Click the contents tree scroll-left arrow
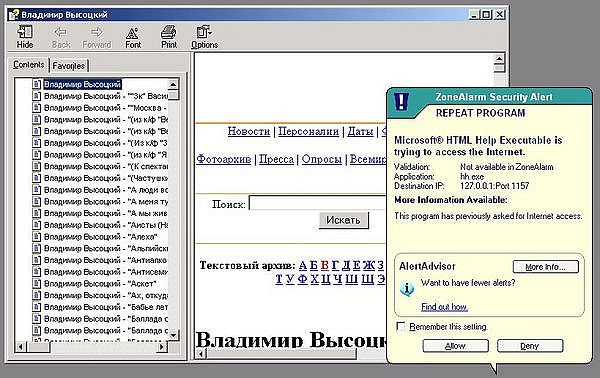This screenshot has width=600, height=378. pyautogui.click(x=21, y=347)
